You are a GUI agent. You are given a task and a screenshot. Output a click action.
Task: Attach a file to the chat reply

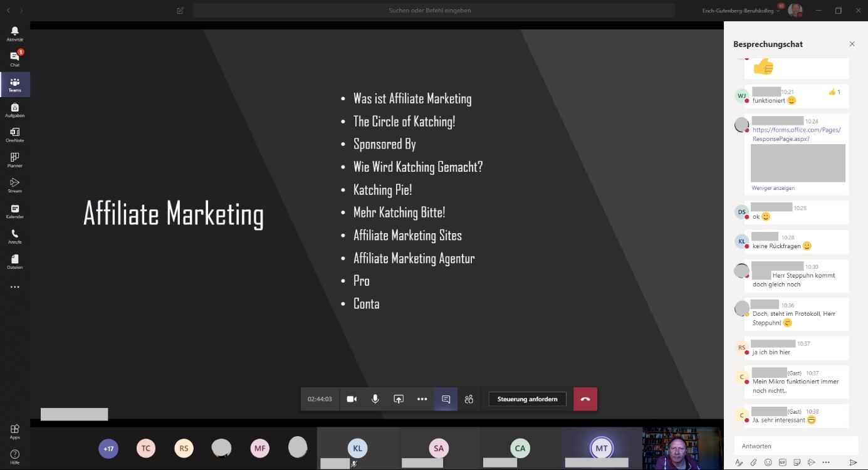click(753, 462)
